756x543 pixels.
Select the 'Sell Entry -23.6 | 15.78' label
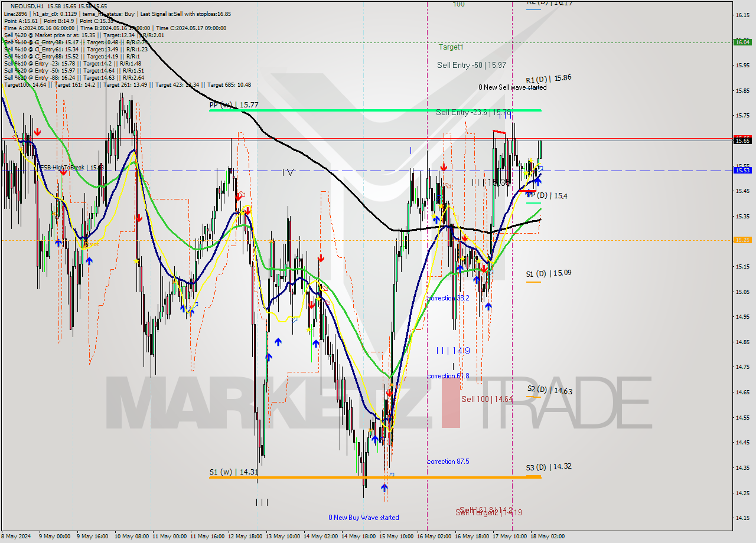coord(473,112)
